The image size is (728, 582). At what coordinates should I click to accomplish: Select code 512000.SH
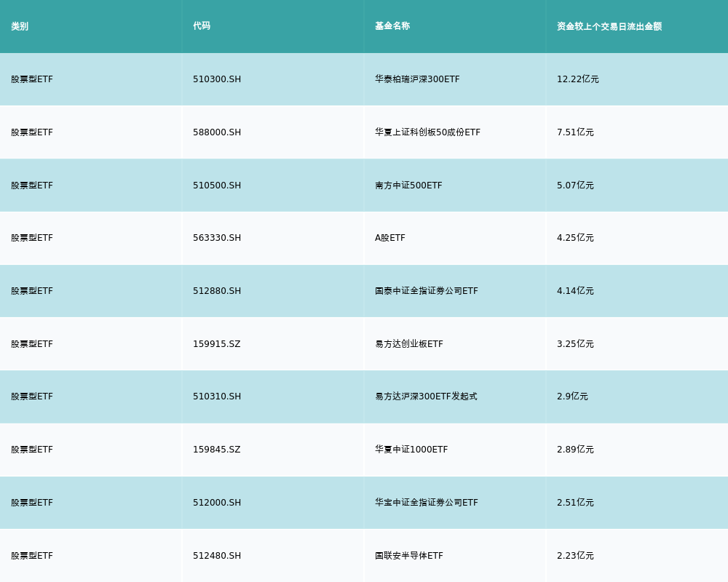pyautogui.click(x=217, y=503)
